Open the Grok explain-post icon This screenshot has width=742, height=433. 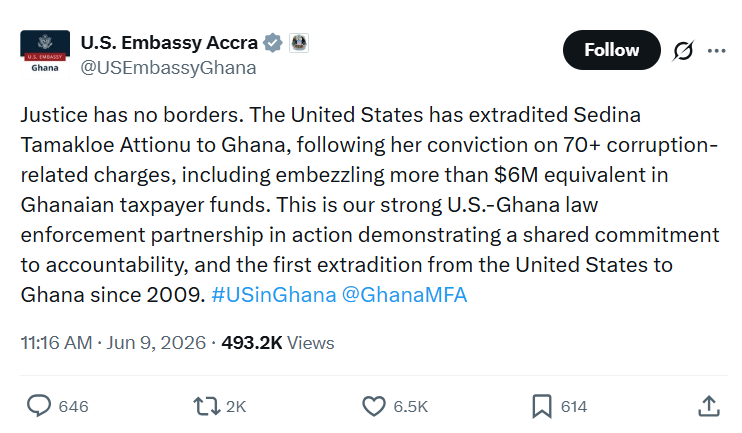pos(683,50)
